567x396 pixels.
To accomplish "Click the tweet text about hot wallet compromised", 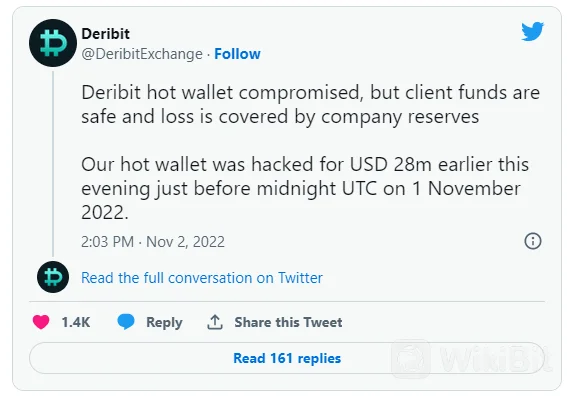I will point(310,104).
